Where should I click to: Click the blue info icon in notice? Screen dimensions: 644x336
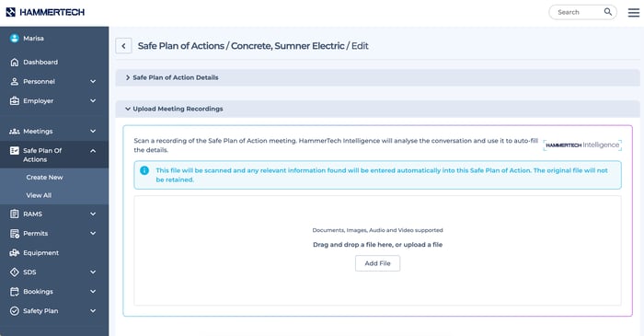coord(144,170)
